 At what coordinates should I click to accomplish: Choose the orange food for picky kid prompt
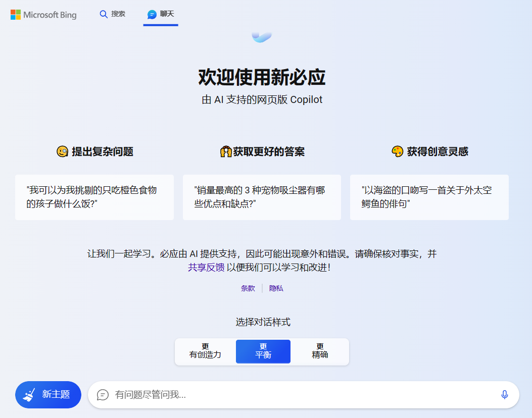point(94,197)
